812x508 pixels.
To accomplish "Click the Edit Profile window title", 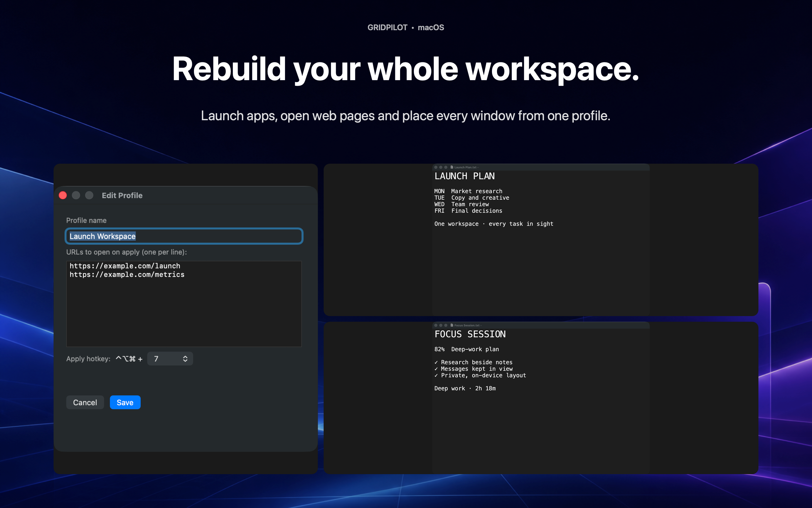I will click(122, 195).
